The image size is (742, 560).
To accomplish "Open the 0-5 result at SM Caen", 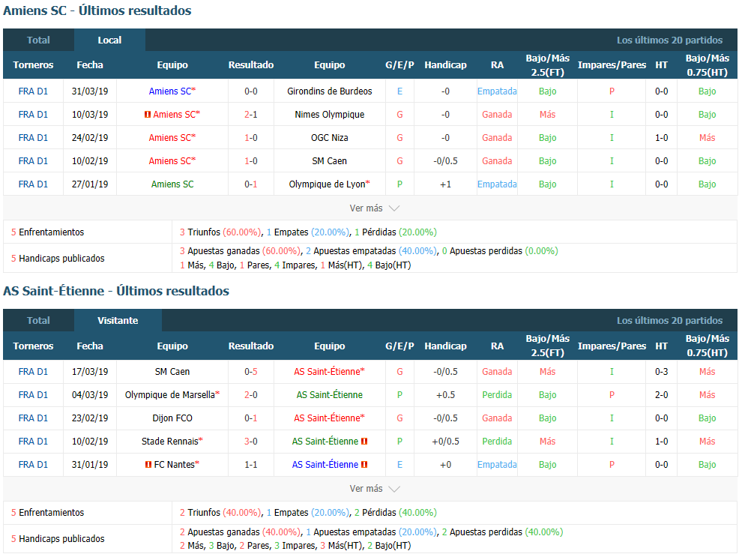I will pos(251,372).
